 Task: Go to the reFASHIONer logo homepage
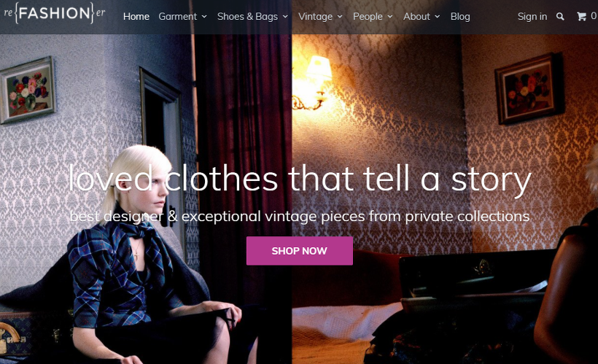(x=55, y=13)
